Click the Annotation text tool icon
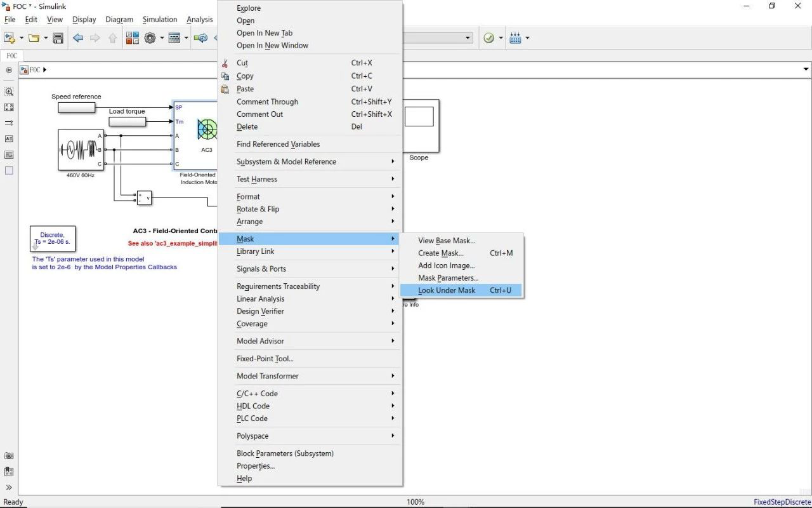The image size is (812, 508). tap(9, 138)
